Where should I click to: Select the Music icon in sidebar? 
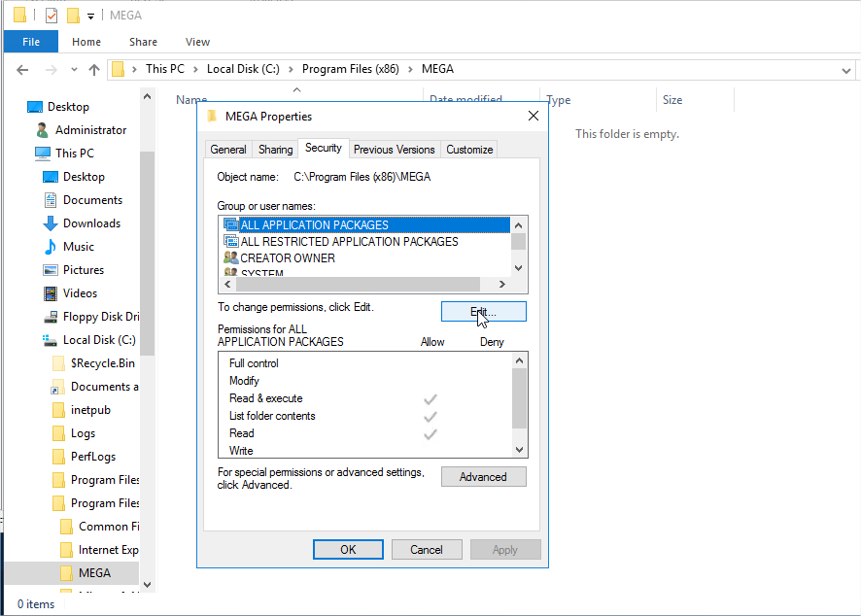point(51,247)
